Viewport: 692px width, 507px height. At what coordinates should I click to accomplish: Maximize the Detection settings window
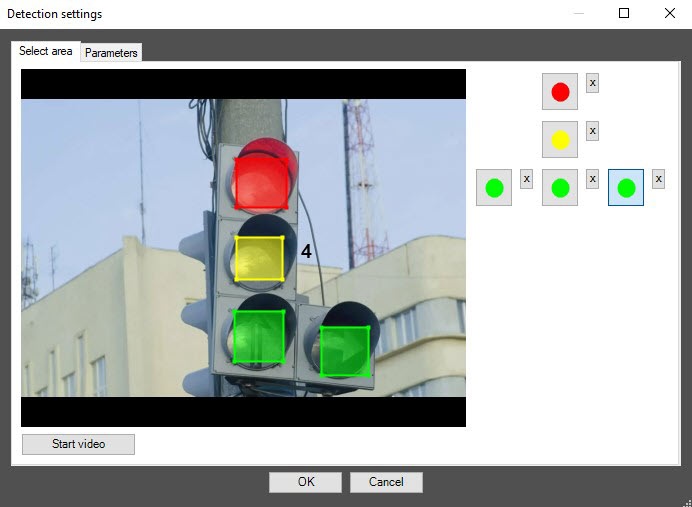624,13
